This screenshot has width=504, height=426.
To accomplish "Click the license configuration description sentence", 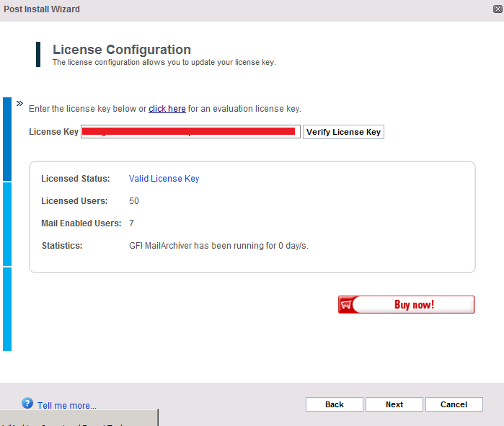I will [x=164, y=62].
